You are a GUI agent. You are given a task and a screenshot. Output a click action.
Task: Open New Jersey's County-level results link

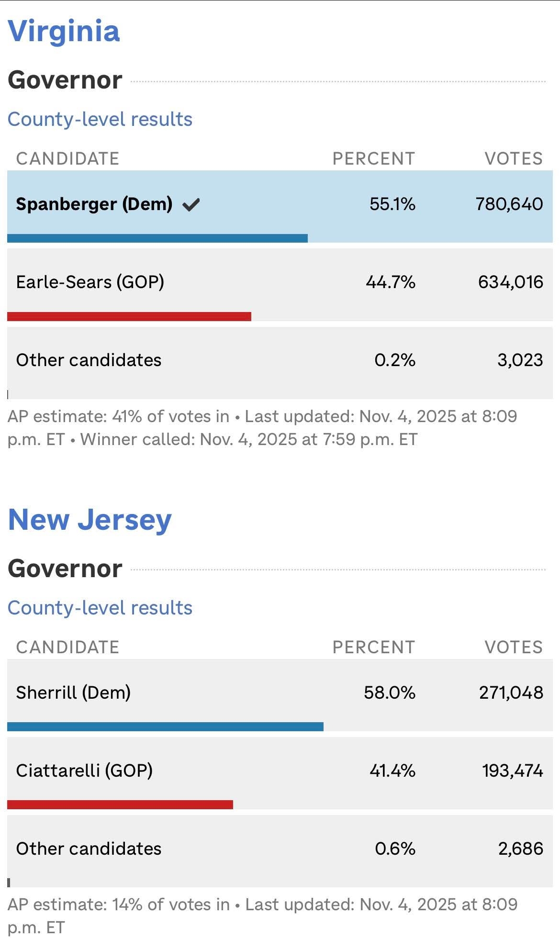[x=100, y=608]
